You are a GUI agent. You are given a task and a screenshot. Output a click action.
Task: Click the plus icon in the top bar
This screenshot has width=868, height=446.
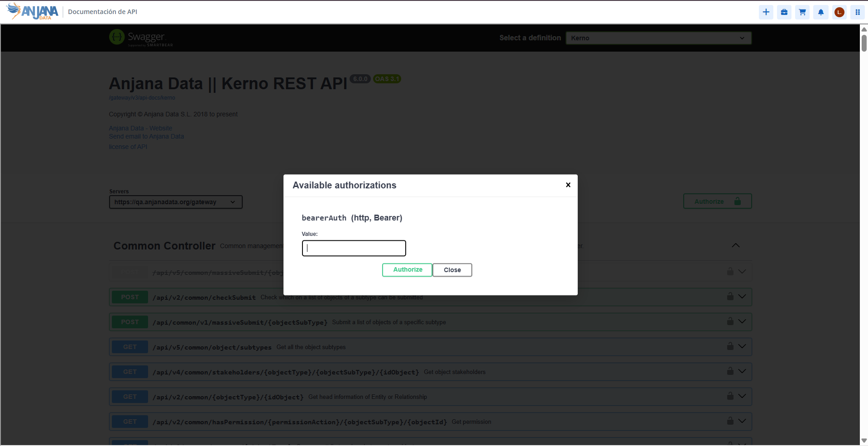766,12
